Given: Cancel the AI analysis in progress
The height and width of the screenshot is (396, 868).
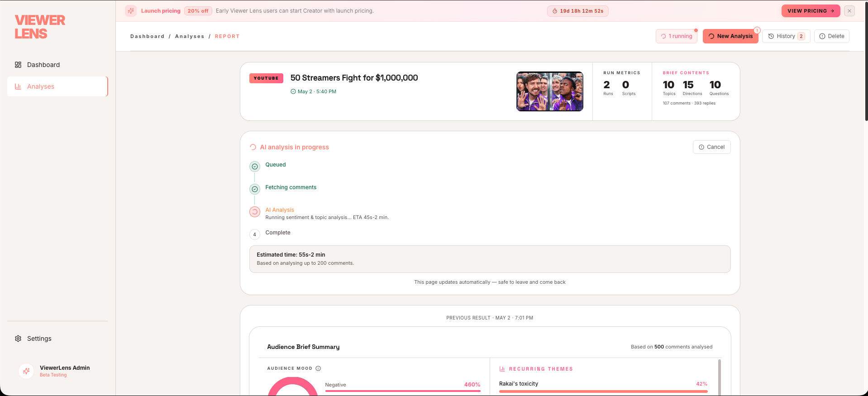Looking at the screenshot, I should (x=711, y=147).
